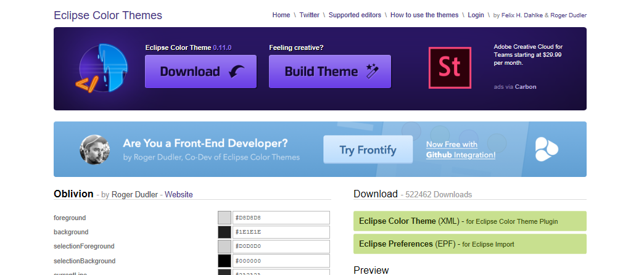Click the Try Frontify button
This screenshot has height=275, width=644.
[368, 150]
